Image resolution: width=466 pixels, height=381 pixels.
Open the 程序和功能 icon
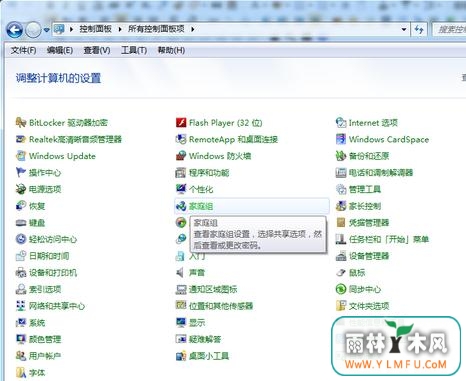(x=181, y=173)
